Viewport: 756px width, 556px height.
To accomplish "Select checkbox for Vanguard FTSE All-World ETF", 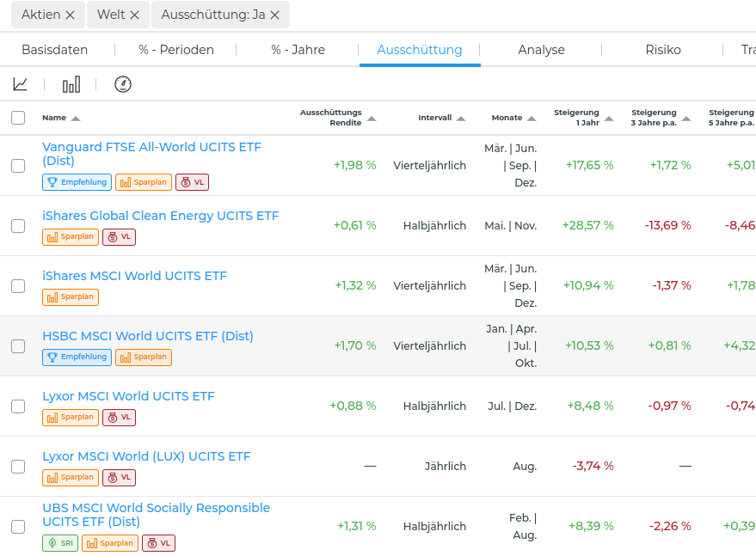I will (18, 166).
